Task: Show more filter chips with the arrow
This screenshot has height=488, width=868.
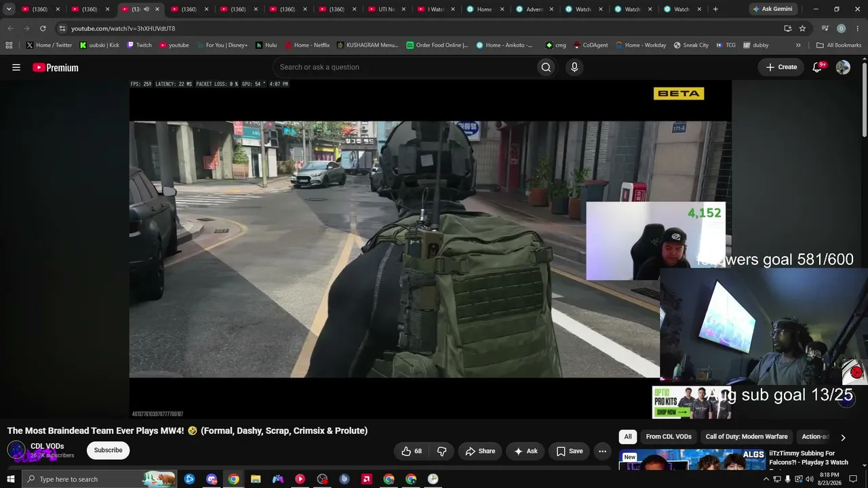Action: [843, 437]
